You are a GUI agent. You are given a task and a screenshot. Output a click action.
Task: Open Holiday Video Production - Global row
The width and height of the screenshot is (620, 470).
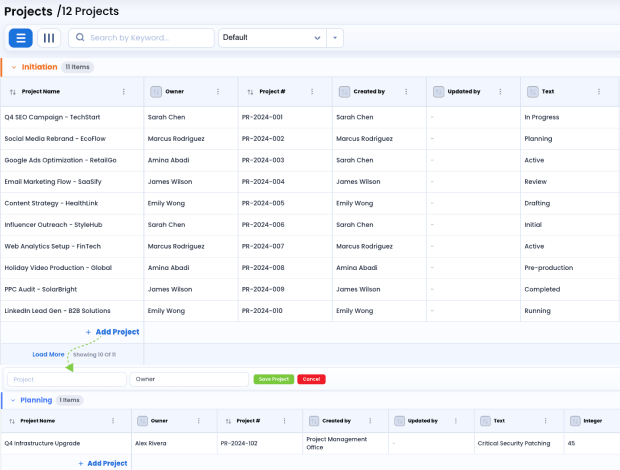pyautogui.click(x=58, y=268)
